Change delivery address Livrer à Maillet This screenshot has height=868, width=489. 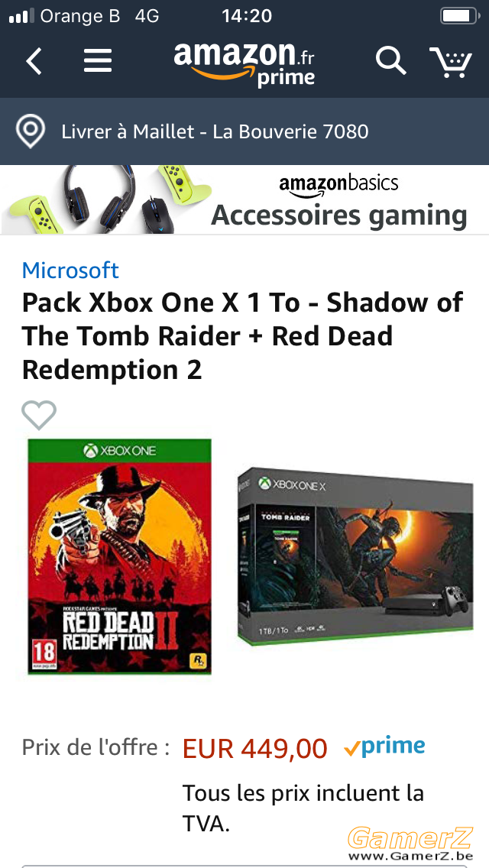pos(215,131)
